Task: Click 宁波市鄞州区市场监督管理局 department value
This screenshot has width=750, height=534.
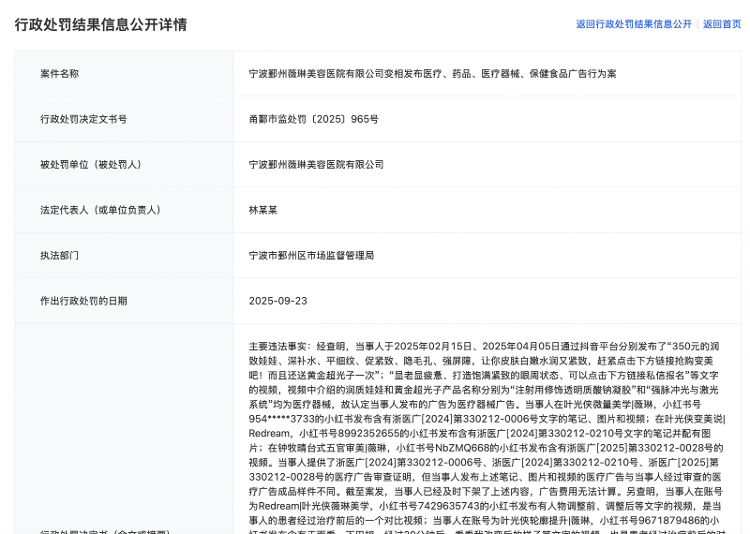Action: point(311,256)
